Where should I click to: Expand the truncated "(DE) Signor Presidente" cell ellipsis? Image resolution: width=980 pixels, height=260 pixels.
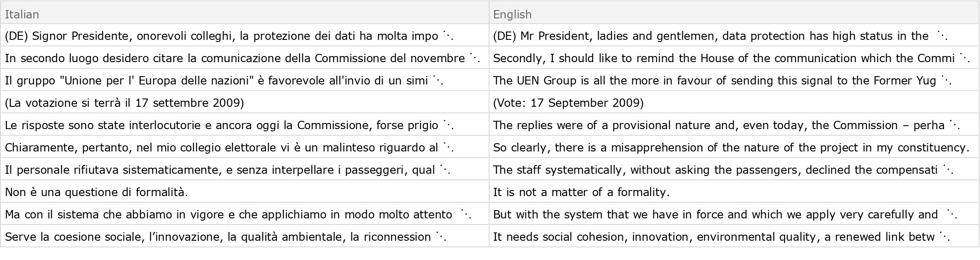click(x=448, y=36)
